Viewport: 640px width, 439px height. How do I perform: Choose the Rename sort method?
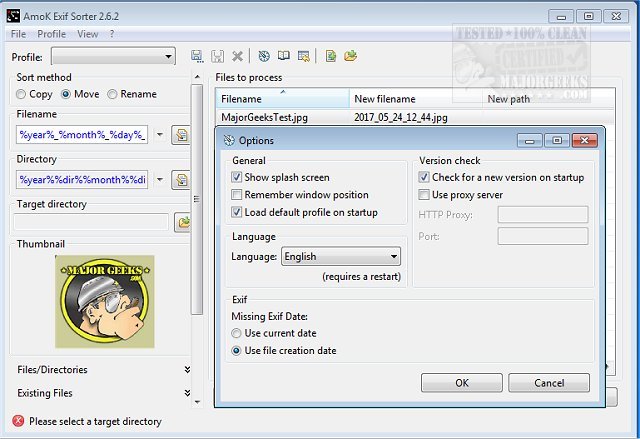tap(112, 94)
